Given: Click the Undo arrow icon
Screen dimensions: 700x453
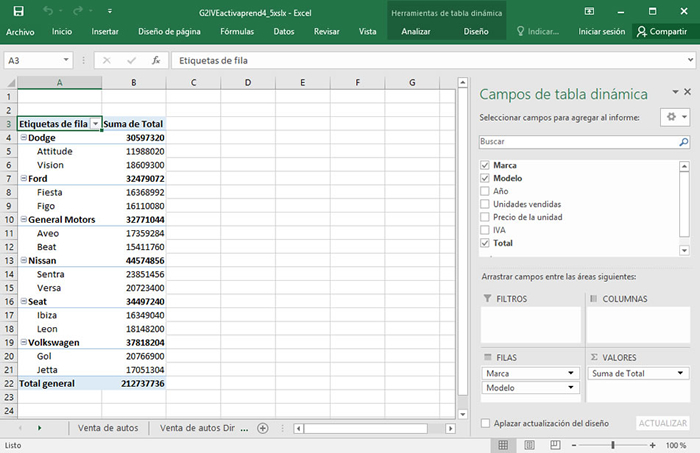Looking at the screenshot, I should 49,10.
